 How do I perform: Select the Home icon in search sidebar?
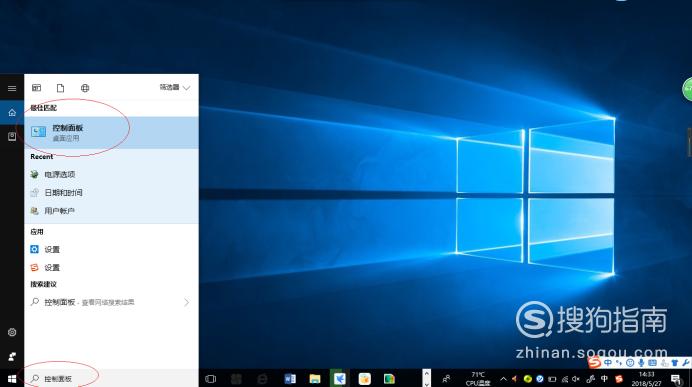pyautogui.click(x=12, y=113)
